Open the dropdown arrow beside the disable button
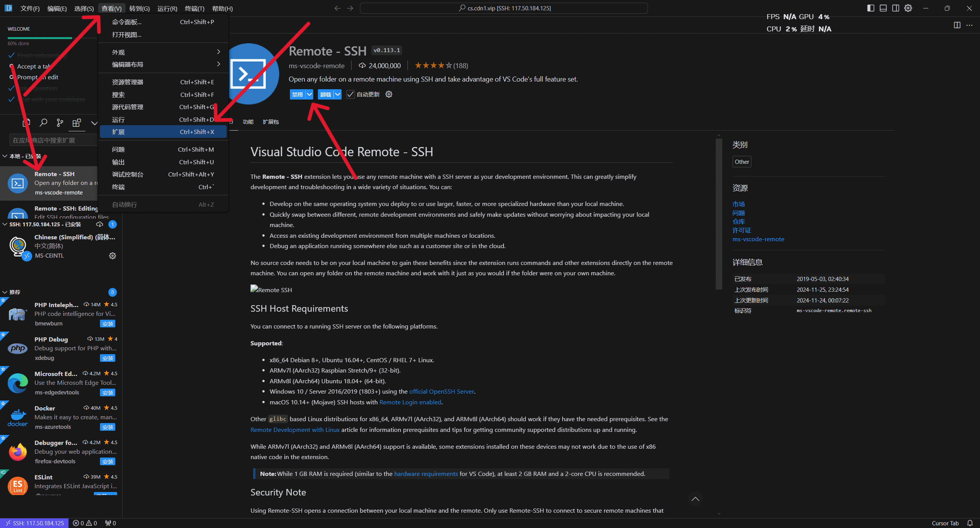Viewport: 980px width, 528px height. (309, 94)
